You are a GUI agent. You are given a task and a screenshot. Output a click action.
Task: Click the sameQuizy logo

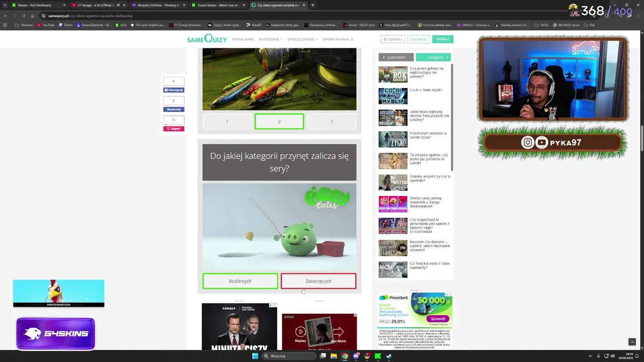(x=207, y=39)
